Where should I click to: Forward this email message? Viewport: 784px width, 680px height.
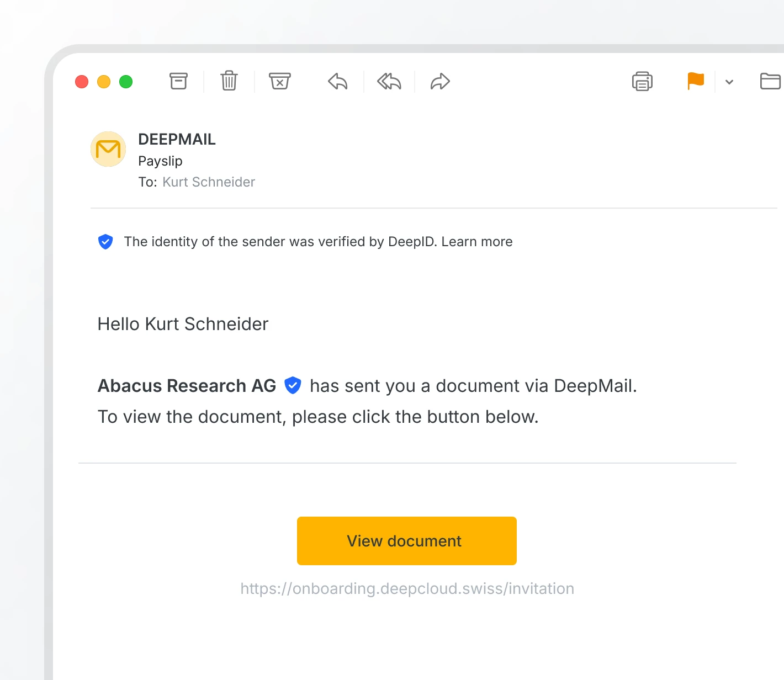coord(440,82)
